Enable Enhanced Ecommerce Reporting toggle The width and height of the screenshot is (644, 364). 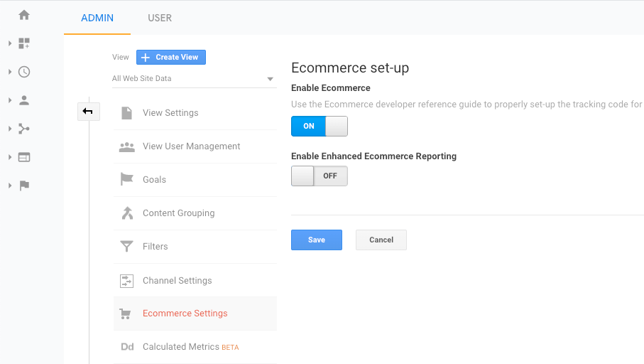tap(319, 176)
